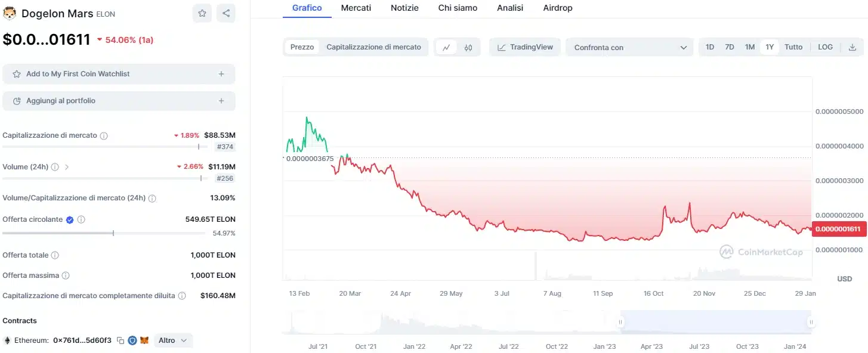868x353 pixels.
Task: Click the $88.53M market cap value
Action: [x=220, y=135]
